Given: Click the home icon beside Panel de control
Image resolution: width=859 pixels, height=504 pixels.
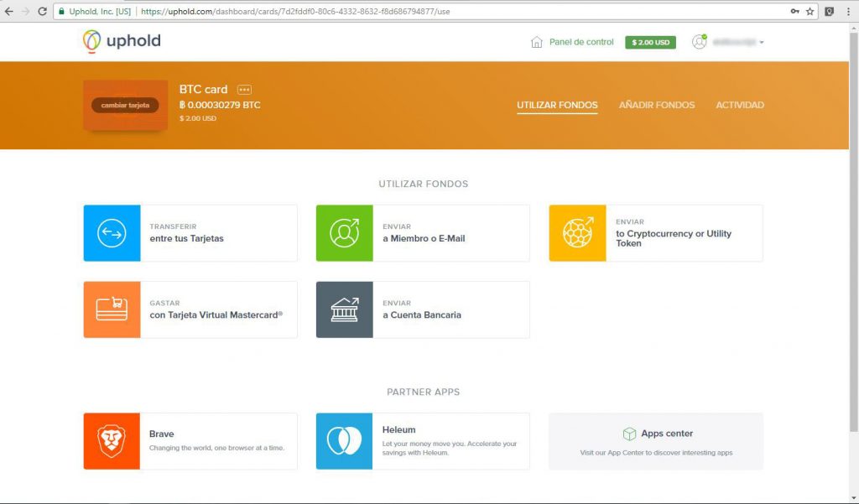Looking at the screenshot, I should [536, 42].
